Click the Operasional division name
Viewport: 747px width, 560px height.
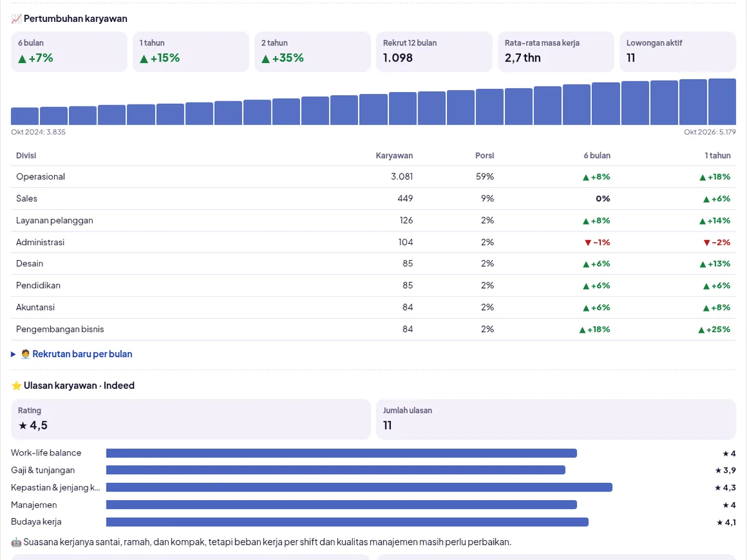(40, 177)
